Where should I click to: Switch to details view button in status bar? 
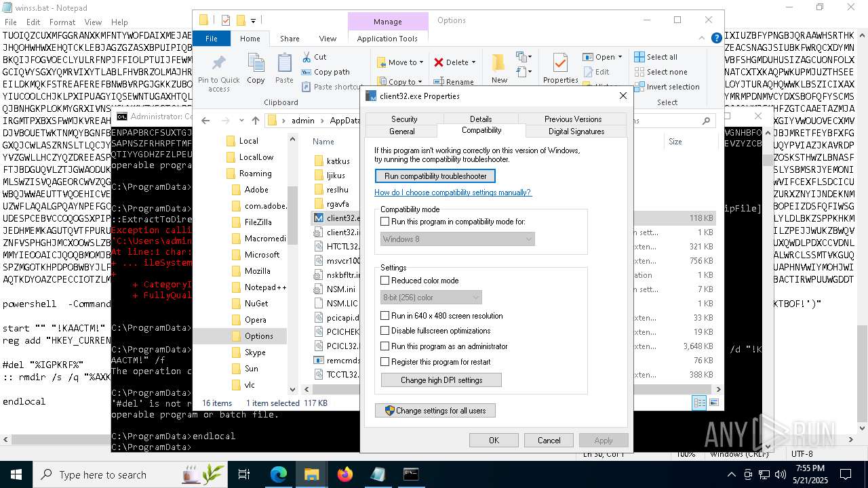pyautogui.click(x=699, y=403)
